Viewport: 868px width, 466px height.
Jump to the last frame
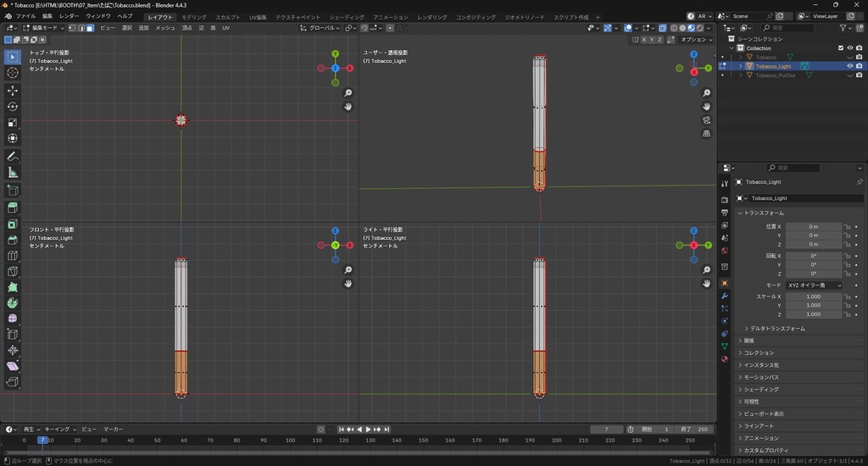pyautogui.click(x=387, y=430)
